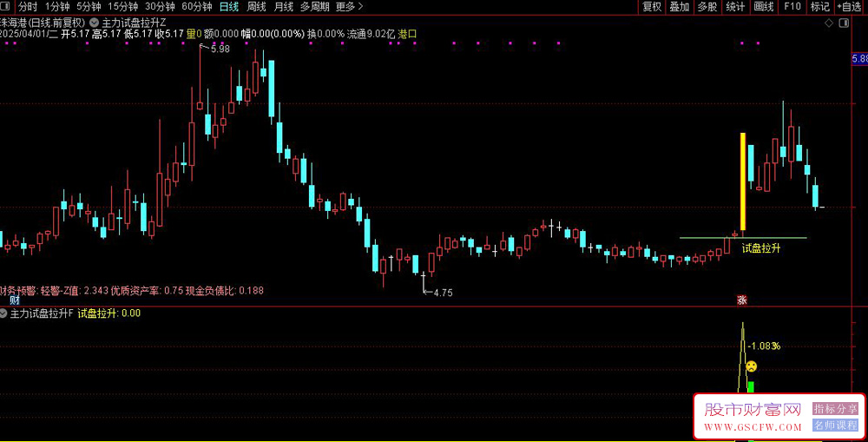Click the 珠海港(日线.前复权) chart title

tap(43, 23)
